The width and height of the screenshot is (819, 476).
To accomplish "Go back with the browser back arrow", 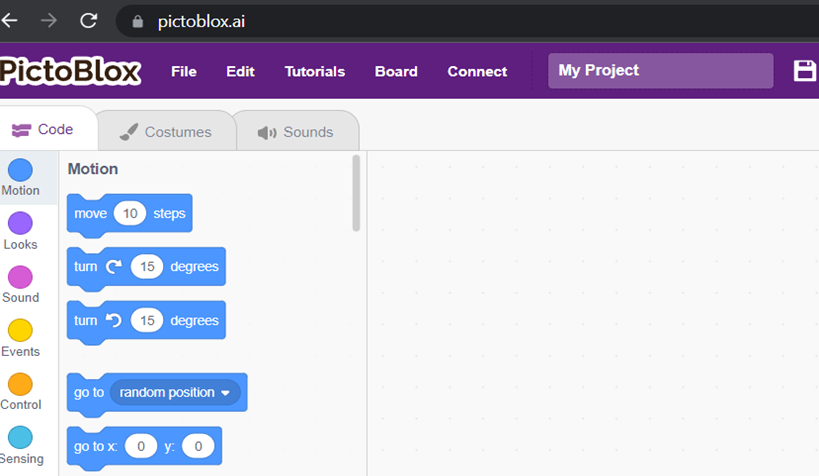I will pos(9,21).
